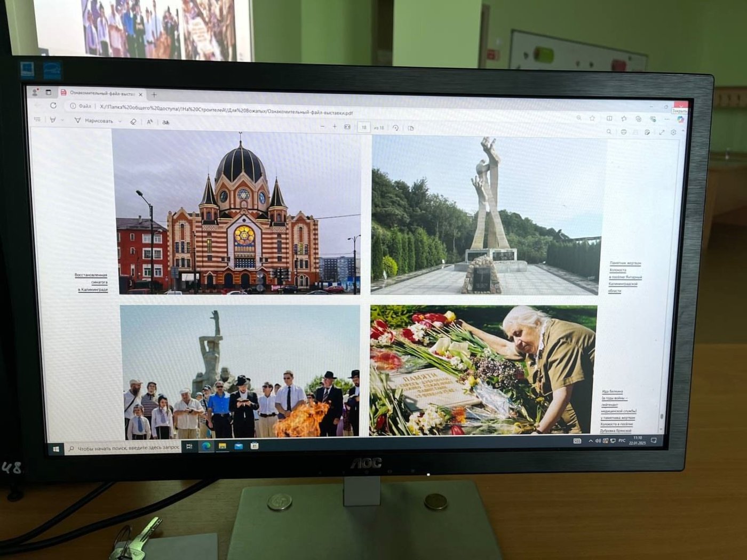
Task: Open Edge settings and more menu
Action: click(x=667, y=119)
